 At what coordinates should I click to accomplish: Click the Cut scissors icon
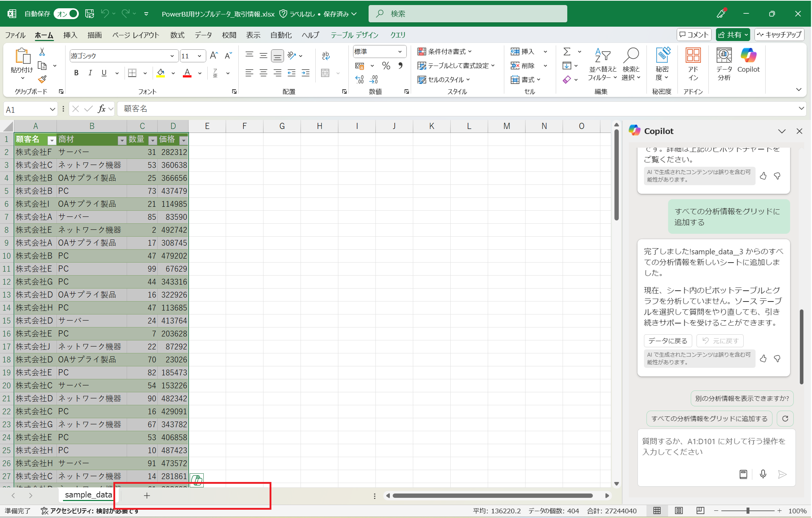point(42,52)
